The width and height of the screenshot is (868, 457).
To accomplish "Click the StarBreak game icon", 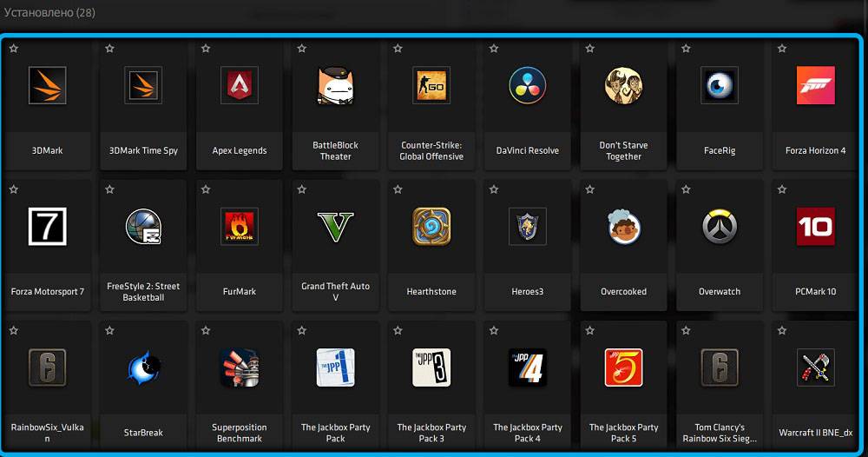I will click(x=143, y=368).
